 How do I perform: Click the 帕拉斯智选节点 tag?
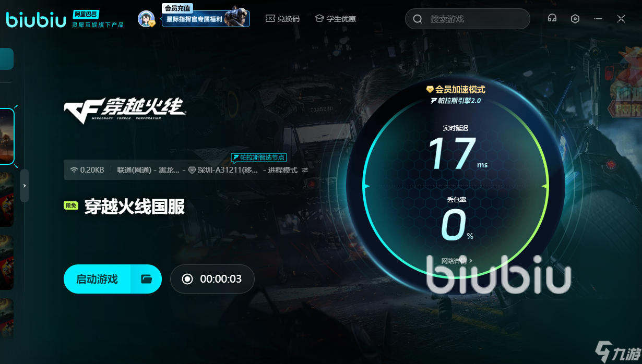[x=259, y=157]
